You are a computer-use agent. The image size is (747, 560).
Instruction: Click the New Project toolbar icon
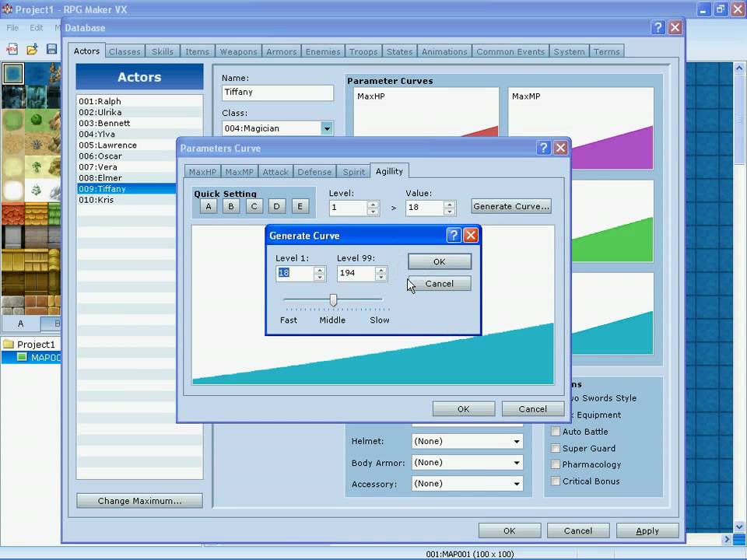coord(12,48)
